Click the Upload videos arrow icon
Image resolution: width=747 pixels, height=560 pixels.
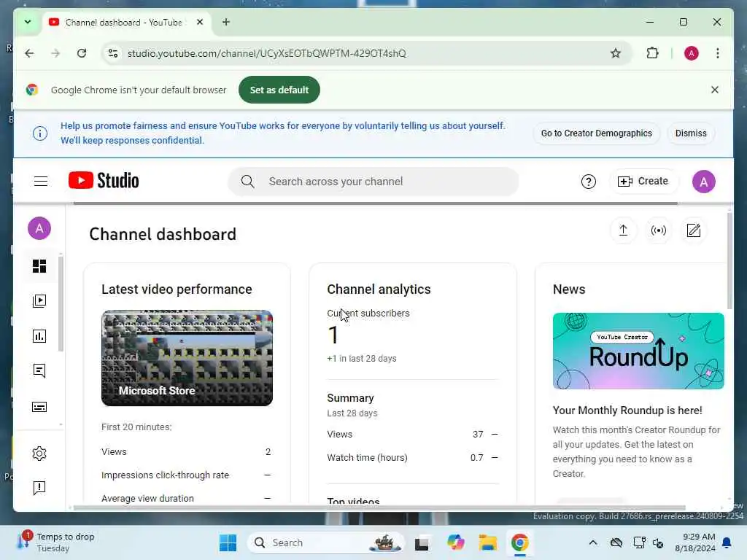(x=623, y=230)
